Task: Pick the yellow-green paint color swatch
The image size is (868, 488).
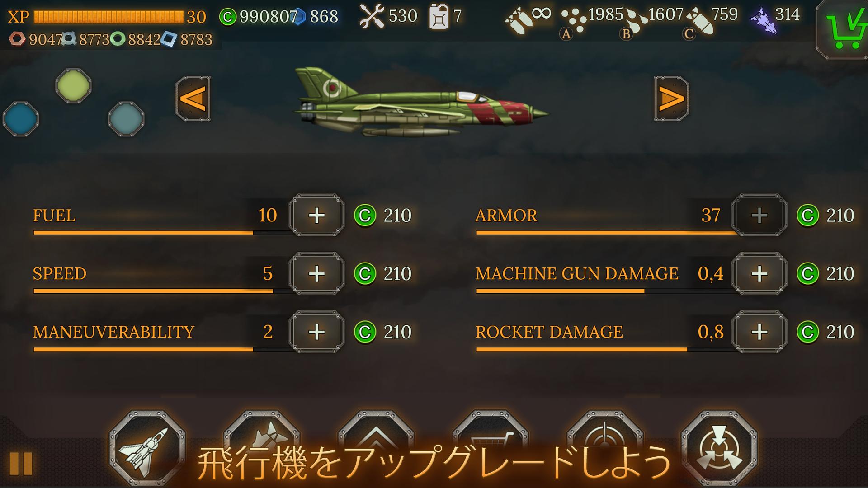Action: [73, 85]
